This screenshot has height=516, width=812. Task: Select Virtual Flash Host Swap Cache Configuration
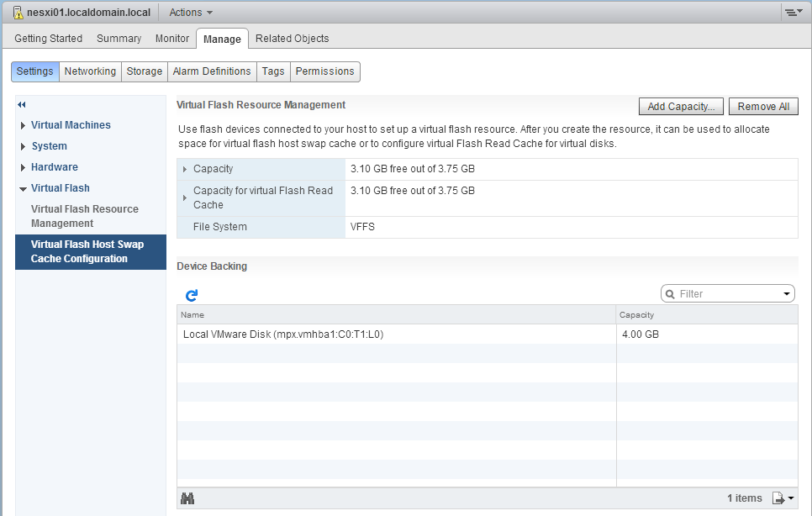pos(90,251)
